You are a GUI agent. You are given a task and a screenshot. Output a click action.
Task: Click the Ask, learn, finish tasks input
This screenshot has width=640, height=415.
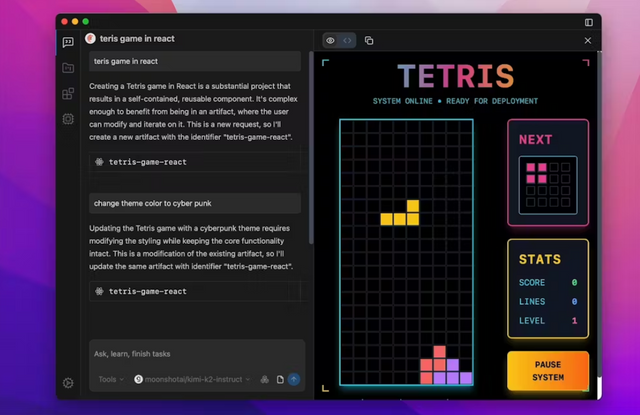(197, 354)
